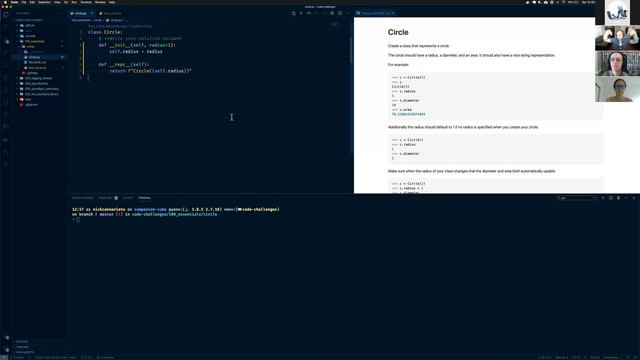Open the Help menu
The width and height of the screenshot is (640, 360).
tap(112, 2)
